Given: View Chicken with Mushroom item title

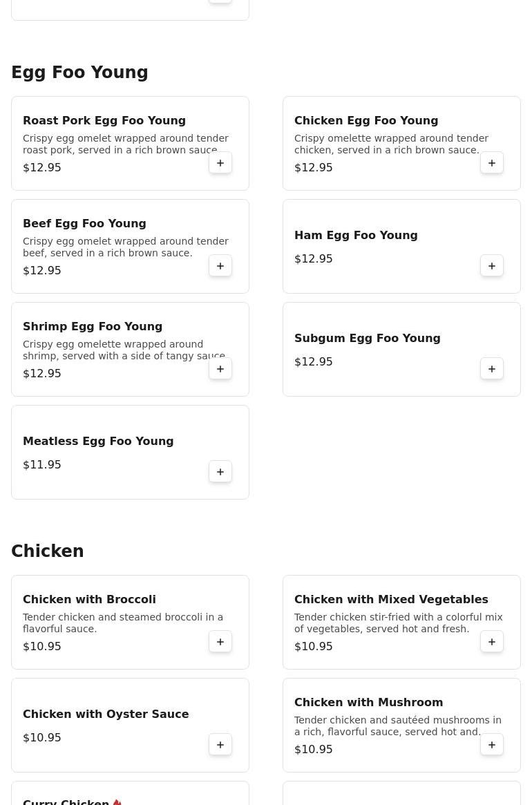Looking at the screenshot, I should [x=368, y=703].
